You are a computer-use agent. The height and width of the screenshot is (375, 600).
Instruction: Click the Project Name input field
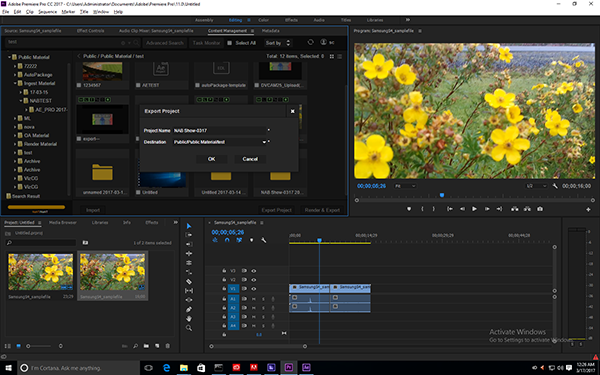[219, 130]
